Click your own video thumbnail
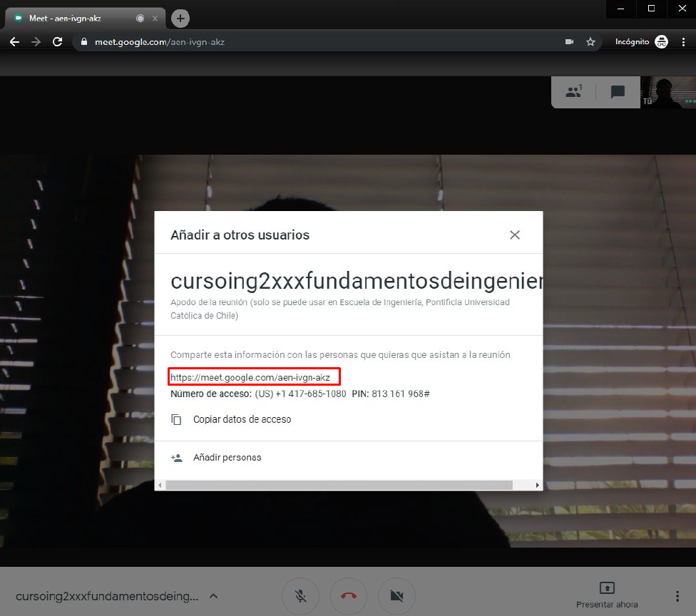696x616 pixels. [x=668, y=92]
